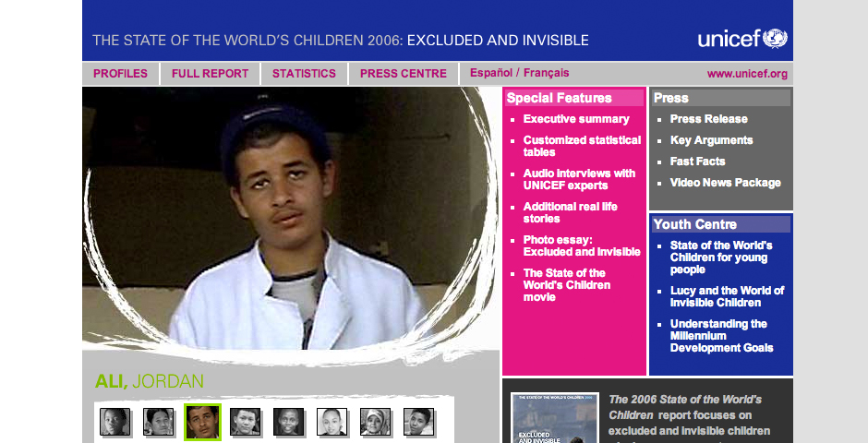Visit the www.unicef.org link
The width and height of the screenshot is (868, 443).
click(747, 74)
